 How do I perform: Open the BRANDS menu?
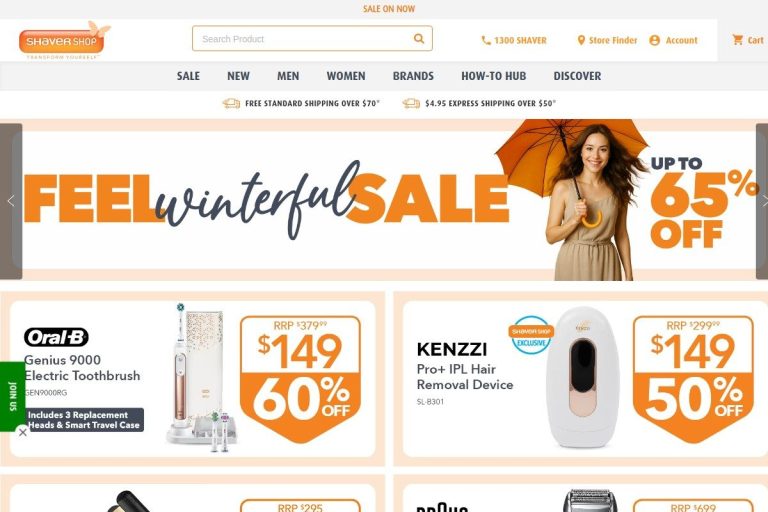413,76
